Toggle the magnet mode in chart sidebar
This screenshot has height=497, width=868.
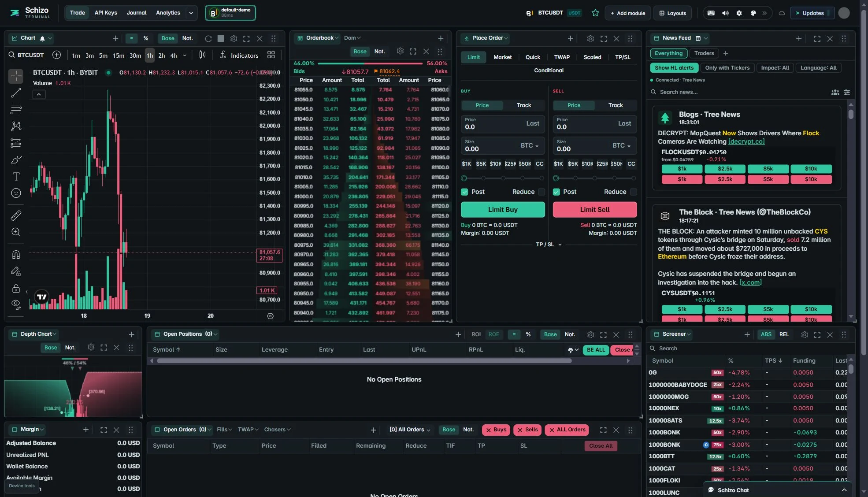(16, 254)
